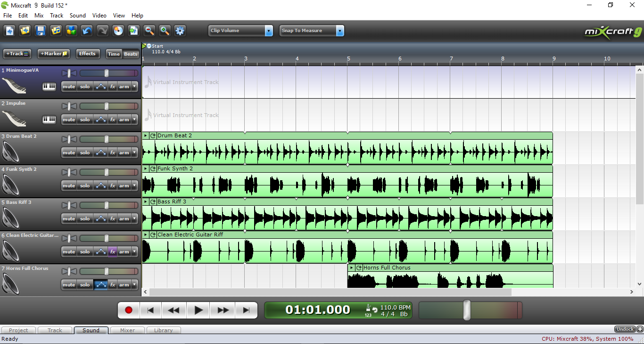Click the plus icon next to Undock
The image size is (644, 344).
(640, 329)
